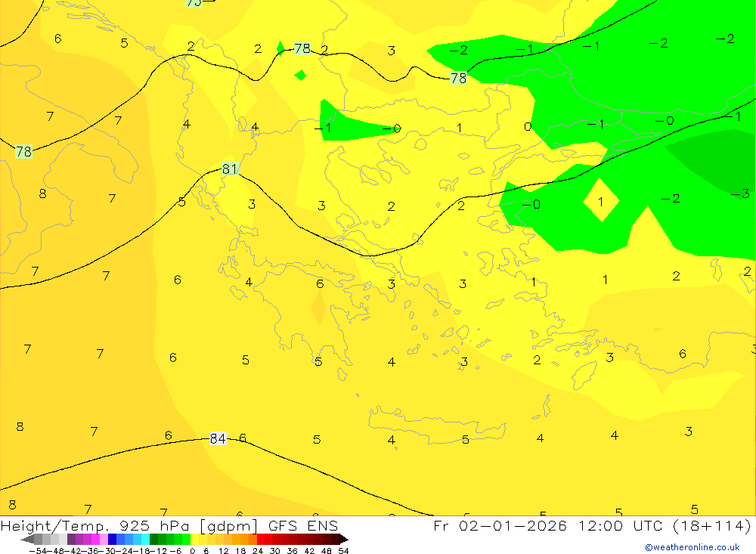
Task: Click the '[gdpm]' unit label
Action: 228,526
